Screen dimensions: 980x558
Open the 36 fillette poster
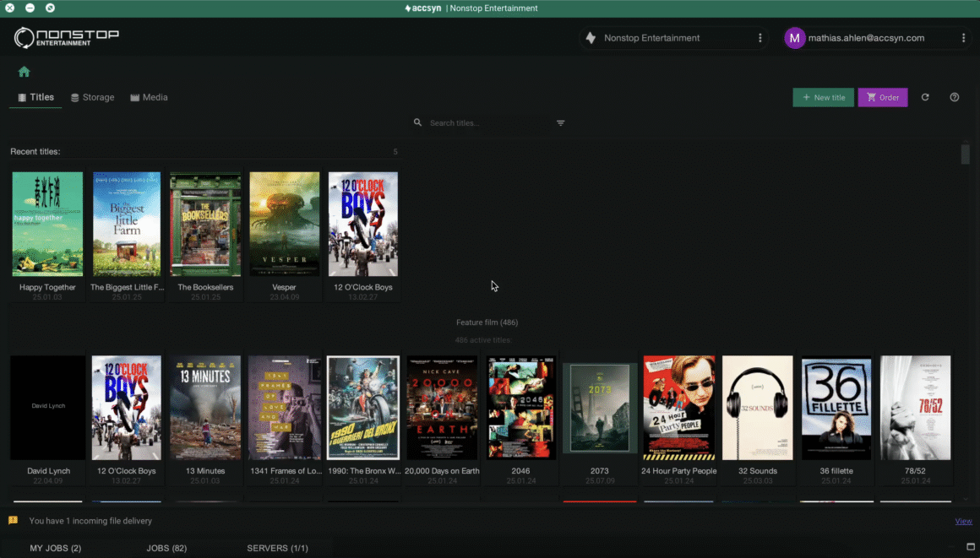tap(836, 408)
